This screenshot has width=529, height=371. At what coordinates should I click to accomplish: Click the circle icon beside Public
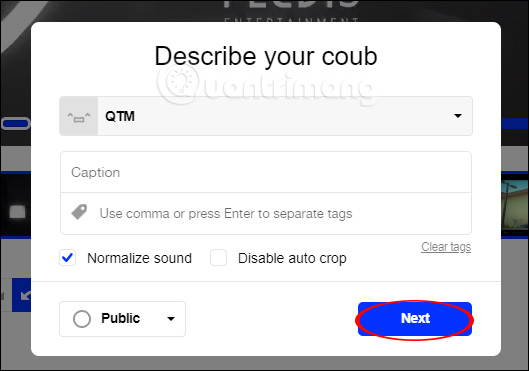click(82, 319)
